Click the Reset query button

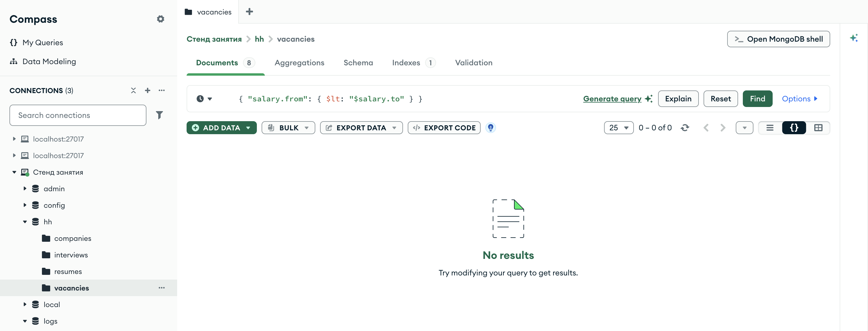tap(720, 99)
